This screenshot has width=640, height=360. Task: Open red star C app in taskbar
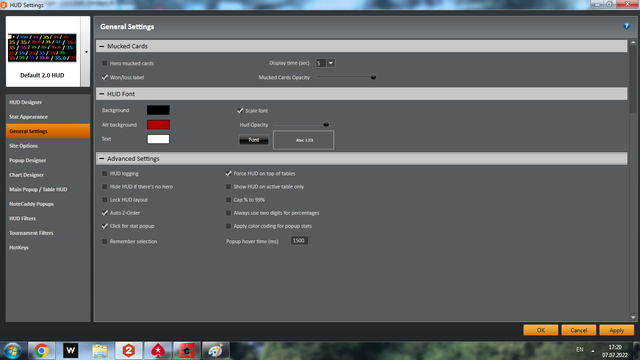tap(187, 351)
